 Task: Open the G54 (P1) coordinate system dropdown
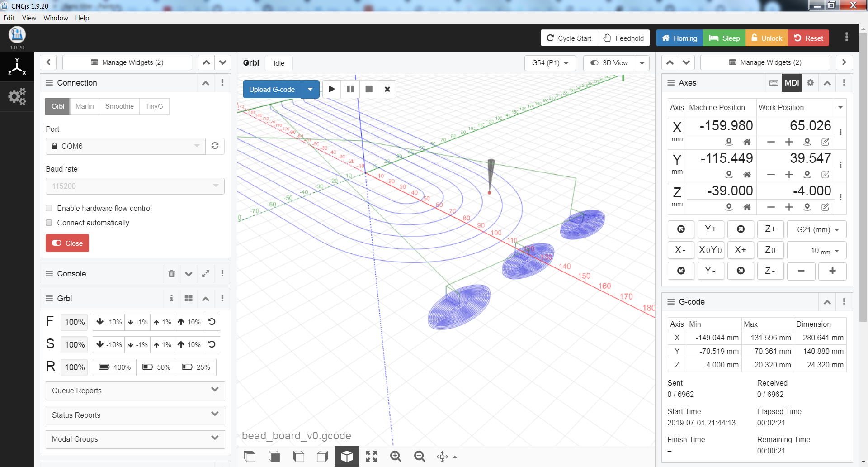click(x=550, y=63)
